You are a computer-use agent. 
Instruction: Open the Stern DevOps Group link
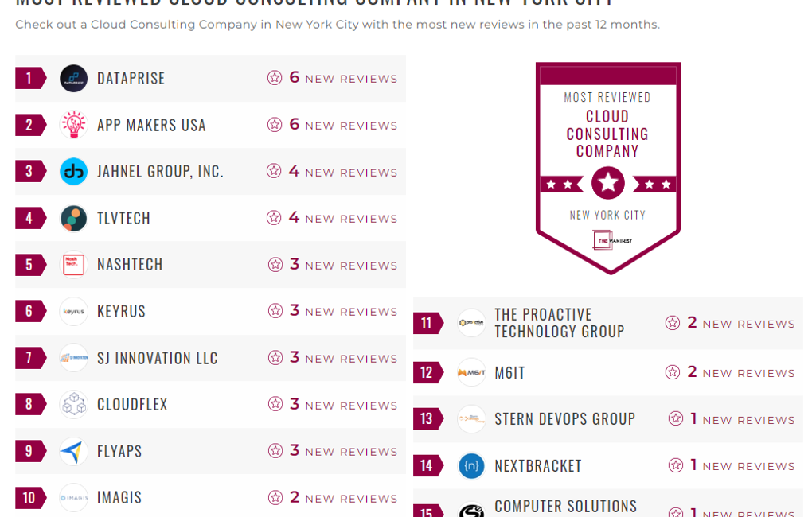click(564, 419)
